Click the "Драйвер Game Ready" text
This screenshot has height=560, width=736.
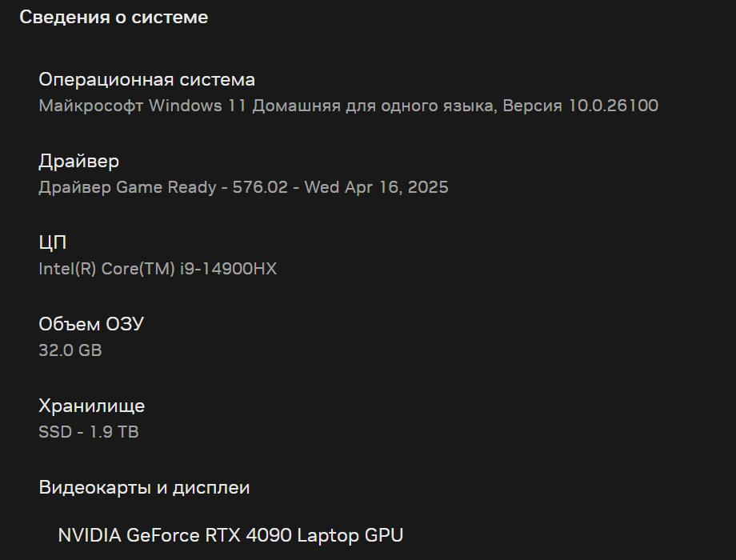click(127, 187)
